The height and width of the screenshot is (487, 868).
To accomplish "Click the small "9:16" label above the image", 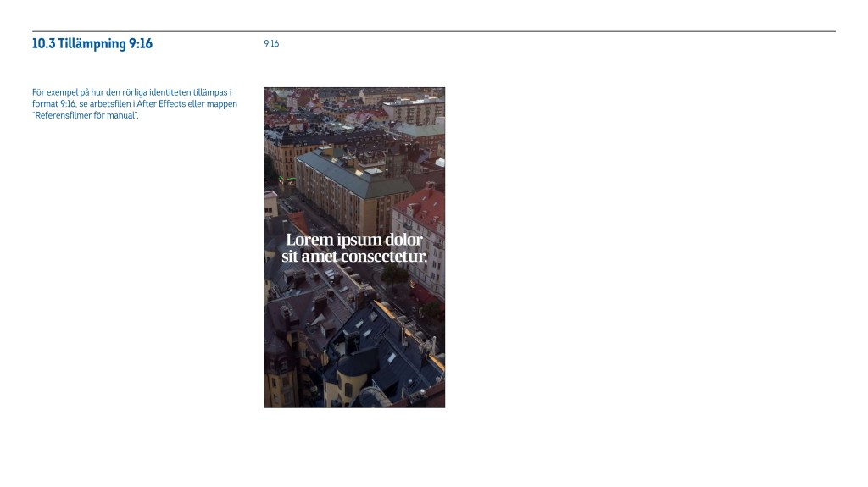I will click(x=271, y=44).
